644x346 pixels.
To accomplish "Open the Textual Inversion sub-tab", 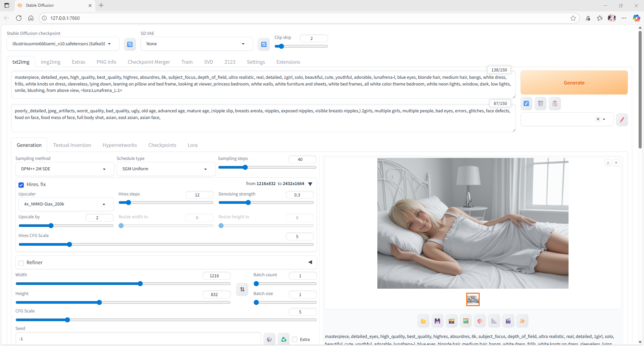I will (72, 145).
